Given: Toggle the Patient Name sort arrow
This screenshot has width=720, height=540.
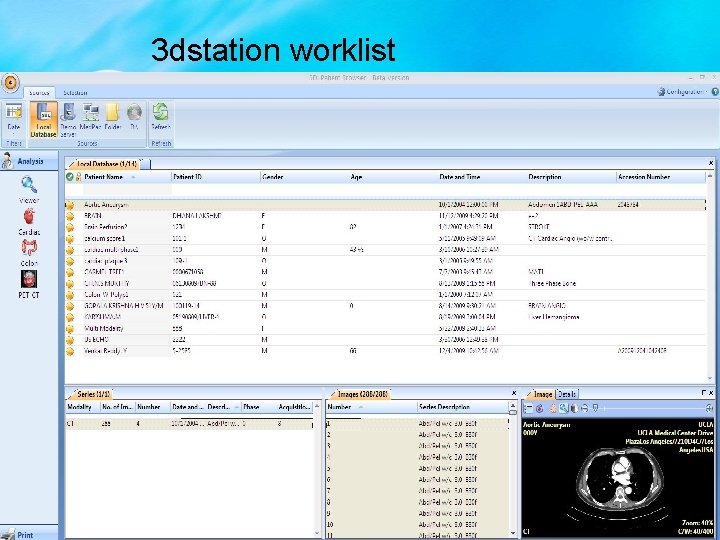Looking at the screenshot, I should coord(133,177).
